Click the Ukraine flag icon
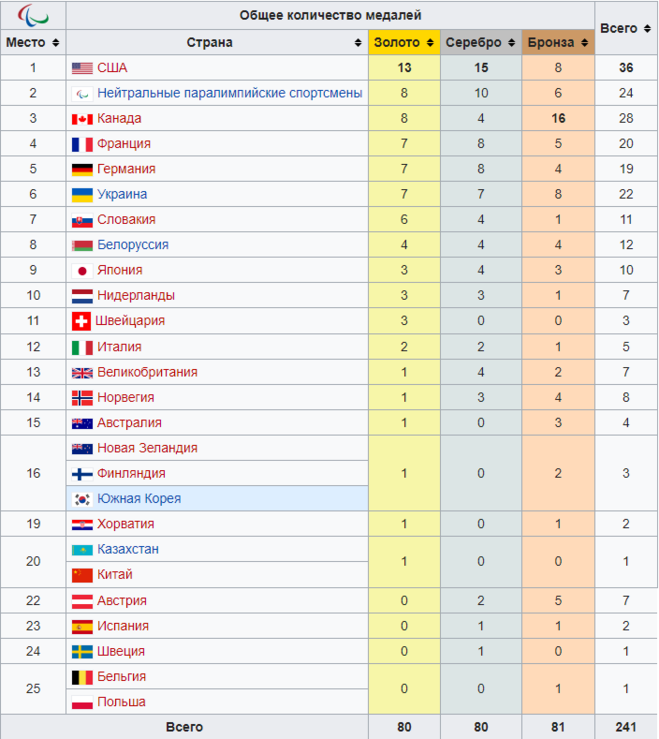The height and width of the screenshot is (739, 659). pyautogui.click(x=82, y=194)
